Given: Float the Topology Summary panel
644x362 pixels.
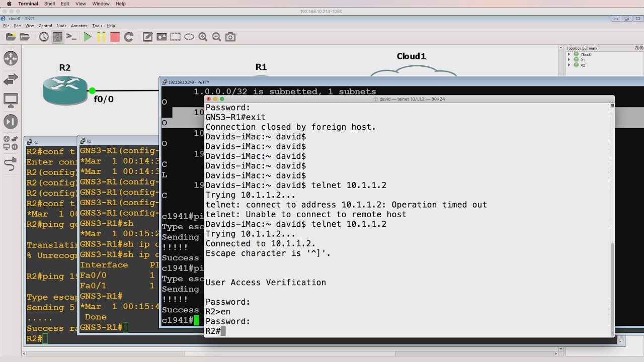Looking at the screenshot, I should 635,48.
